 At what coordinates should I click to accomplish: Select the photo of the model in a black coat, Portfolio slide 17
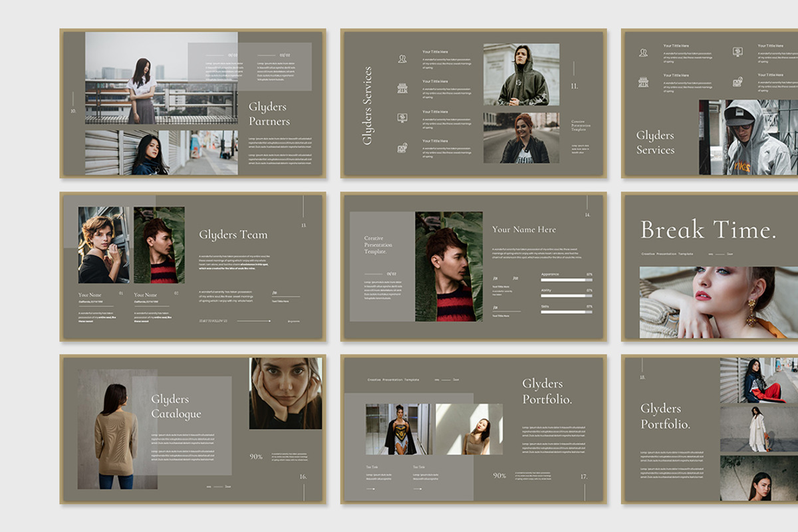pos(399,429)
